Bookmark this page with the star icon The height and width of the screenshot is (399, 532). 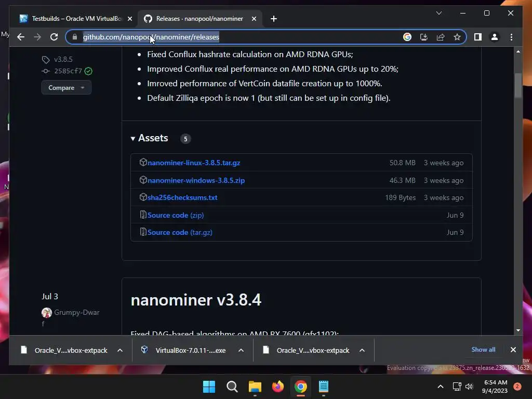457,37
